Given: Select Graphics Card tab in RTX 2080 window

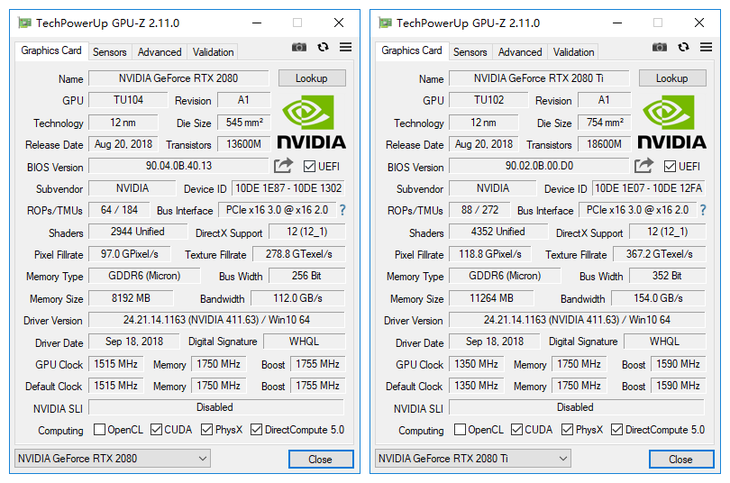Looking at the screenshot, I should pos(51,50).
